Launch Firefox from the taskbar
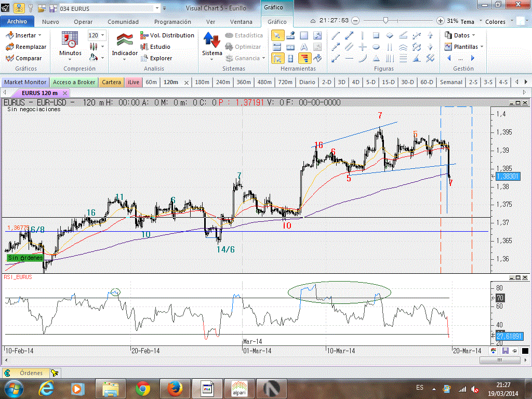 (x=174, y=388)
